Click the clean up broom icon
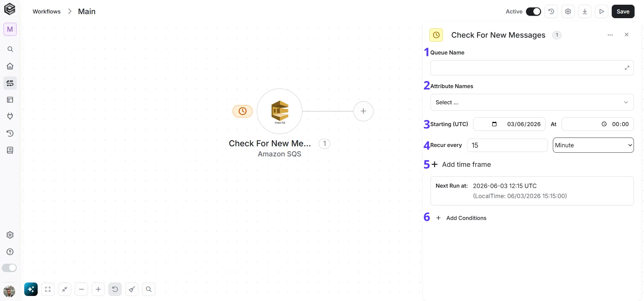Viewport: 644px width, 301px height. pyautogui.click(x=132, y=289)
